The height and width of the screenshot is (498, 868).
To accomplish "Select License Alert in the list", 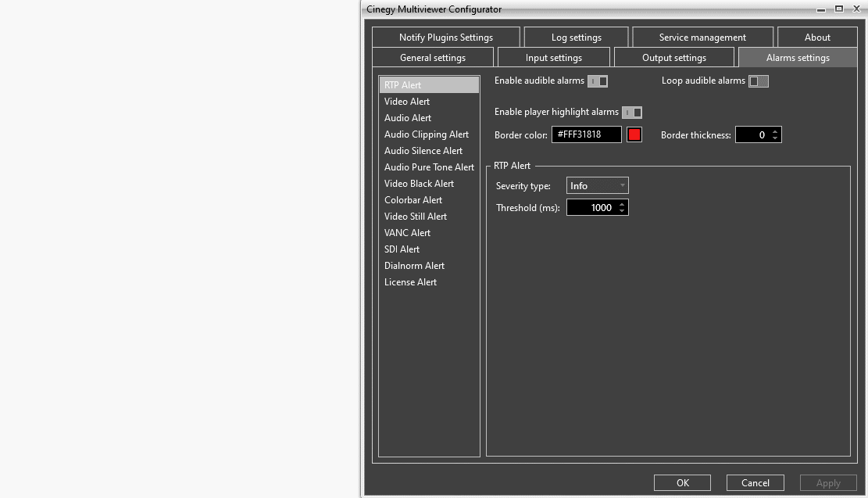I will pyautogui.click(x=429, y=282).
